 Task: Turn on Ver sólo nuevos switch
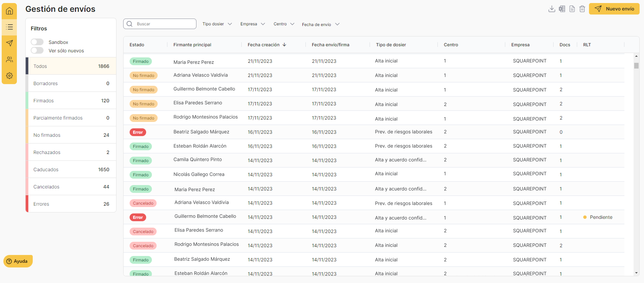click(37, 50)
